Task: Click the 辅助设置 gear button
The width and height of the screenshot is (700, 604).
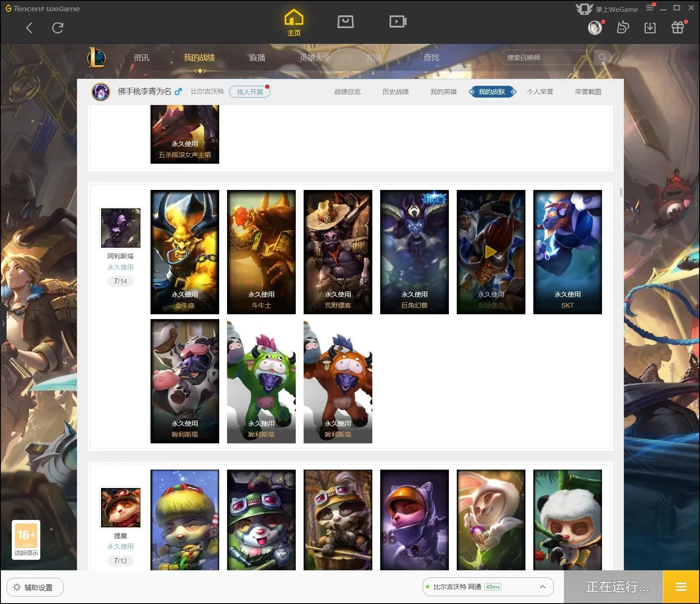Action: click(x=35, y=587)
